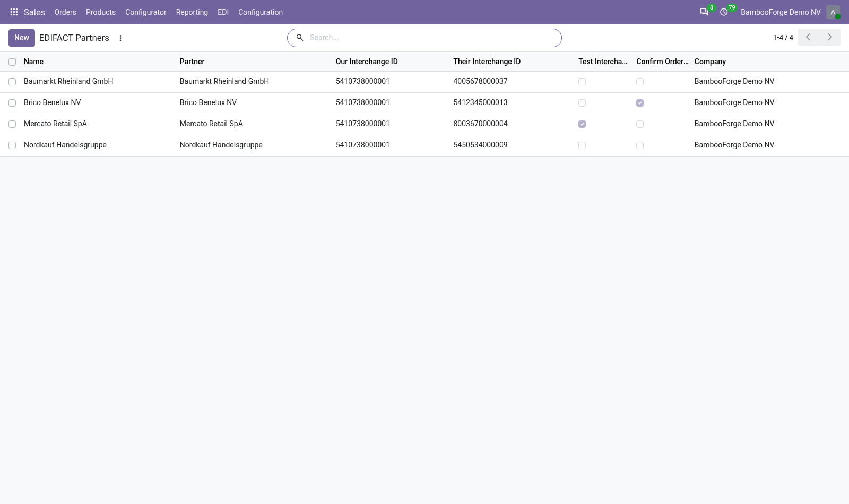Open the Sales app title link
This screenshot has width=849, height=504.
coord(34,12)
